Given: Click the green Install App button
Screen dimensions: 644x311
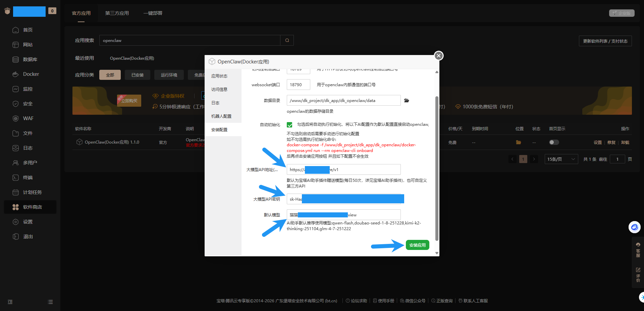Looking at the screenshot, I should pyautogui.click(x=417, y=245).
